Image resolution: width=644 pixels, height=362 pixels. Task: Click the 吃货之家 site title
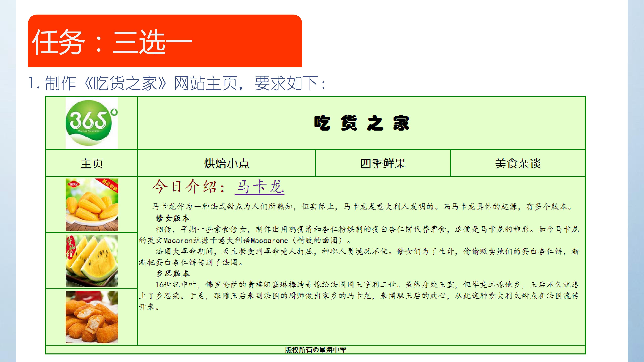362,123
